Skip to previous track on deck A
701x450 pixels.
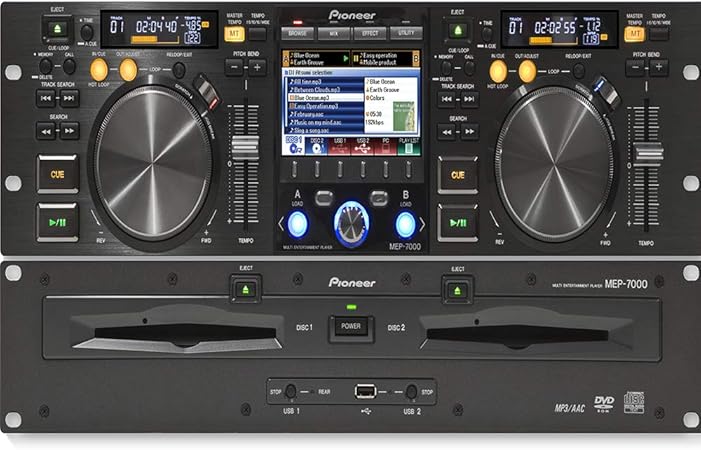(46, 98)
